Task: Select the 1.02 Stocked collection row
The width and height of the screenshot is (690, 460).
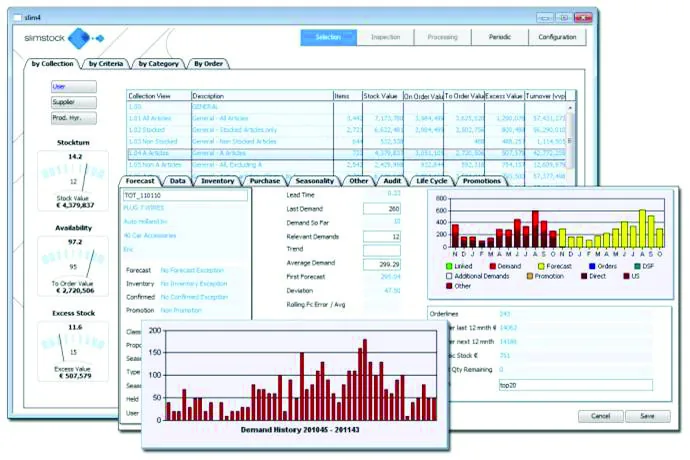Action: 347,130
